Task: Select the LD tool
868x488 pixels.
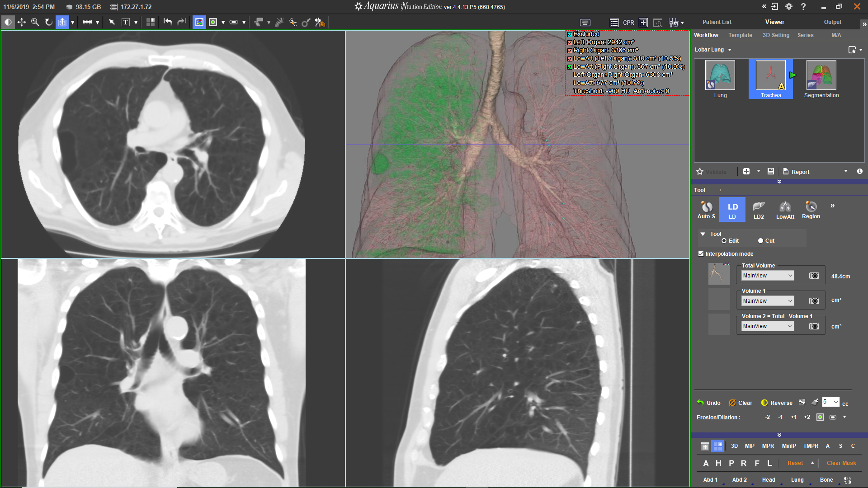Action: pyautogui.click(x=732, y=210)
